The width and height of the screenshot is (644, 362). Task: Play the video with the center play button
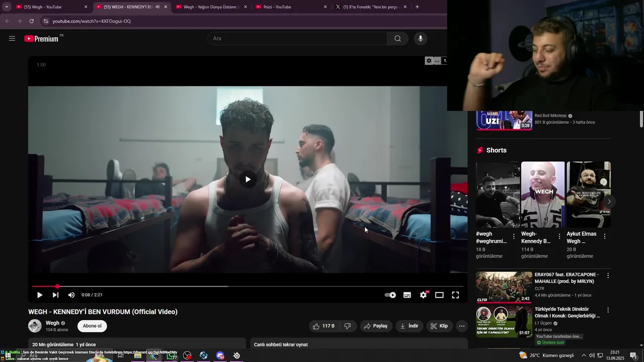pyautogui.click(x=248, y=179)
